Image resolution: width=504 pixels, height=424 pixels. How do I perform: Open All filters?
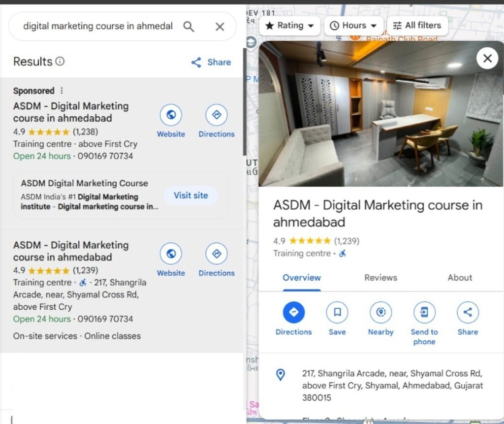click(417, 26)
